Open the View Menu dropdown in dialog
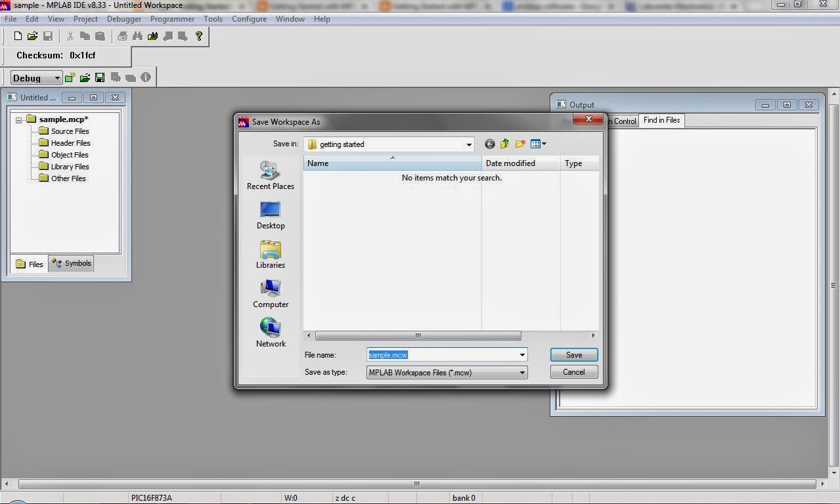The height and width of the screenshot is (504, 840). 539,144
